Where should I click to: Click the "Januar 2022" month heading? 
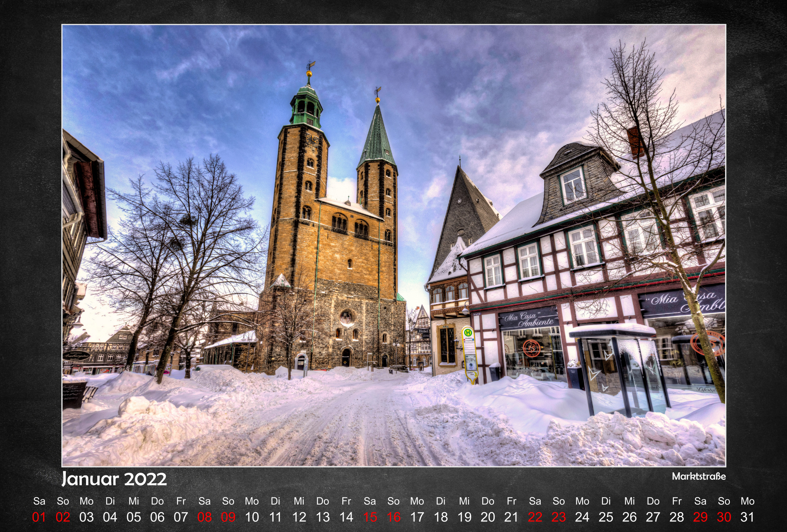click(x=114, y=479)
